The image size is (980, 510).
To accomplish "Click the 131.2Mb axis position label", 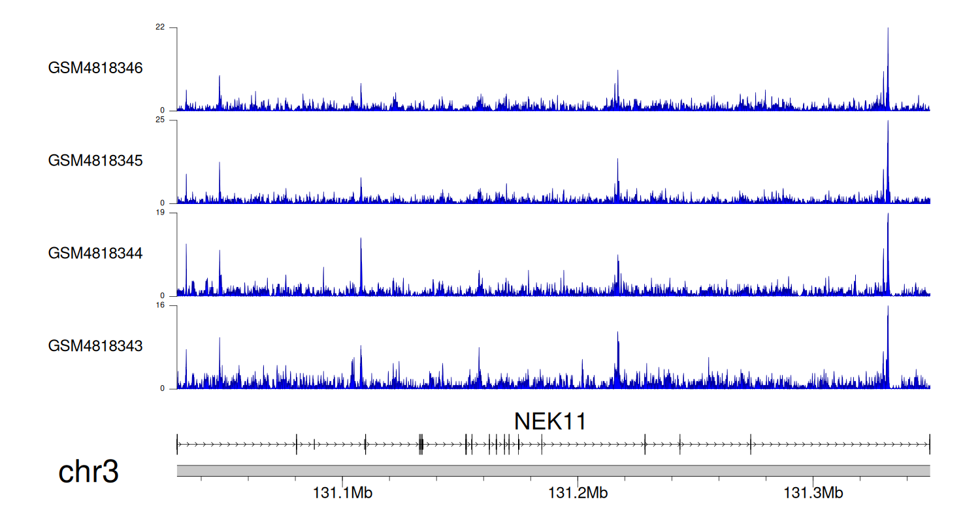I will (x=578, y=493).
